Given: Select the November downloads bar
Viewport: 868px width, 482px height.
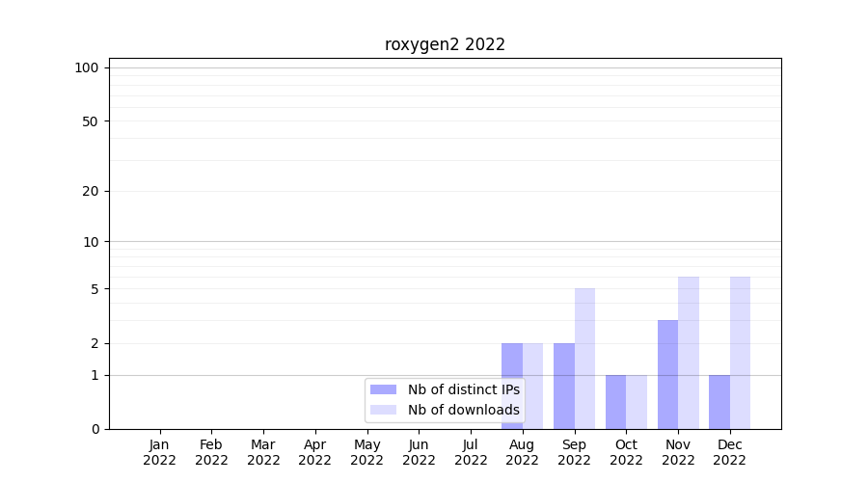Looking at the screenshot, I should pyautogui.click(x=689, y=353).
